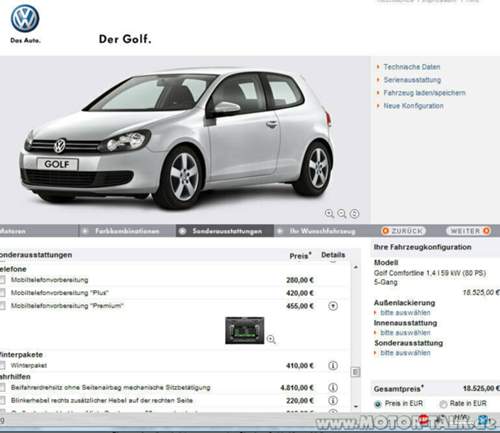
Task: Check Mobiltelefonvorbereitung option
Action: pyautogui.click(x=2, y=280)
